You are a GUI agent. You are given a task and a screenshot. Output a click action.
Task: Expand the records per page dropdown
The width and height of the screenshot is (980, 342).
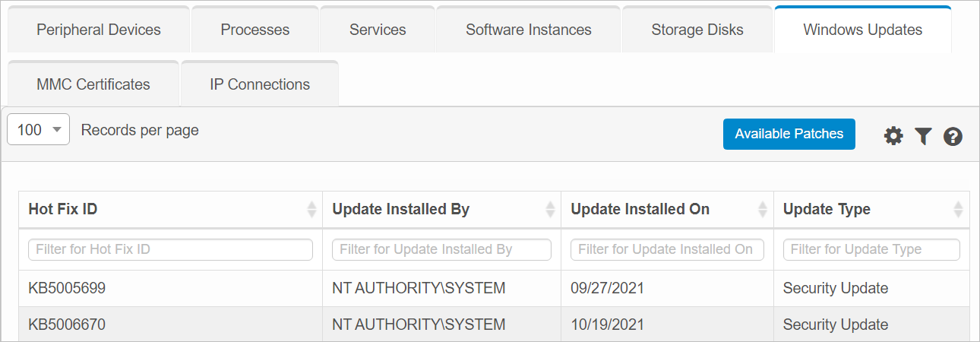pos(39,130)
